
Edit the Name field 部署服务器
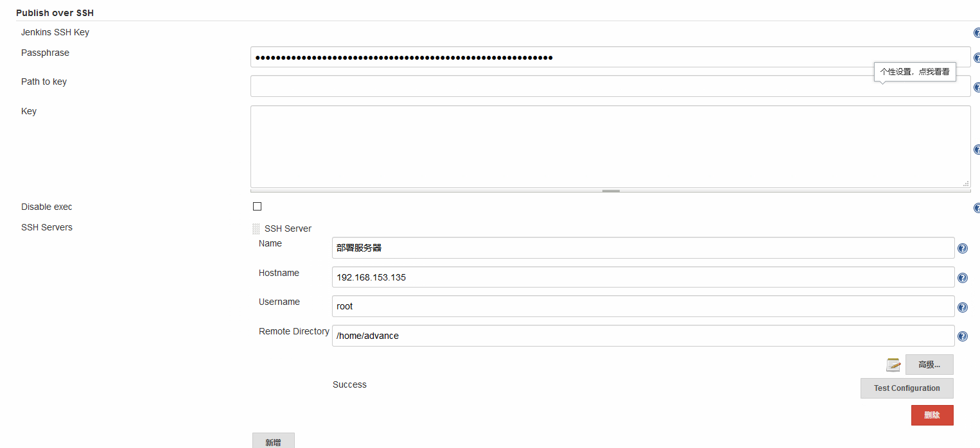pyautogui.click(x=643, y=248)
